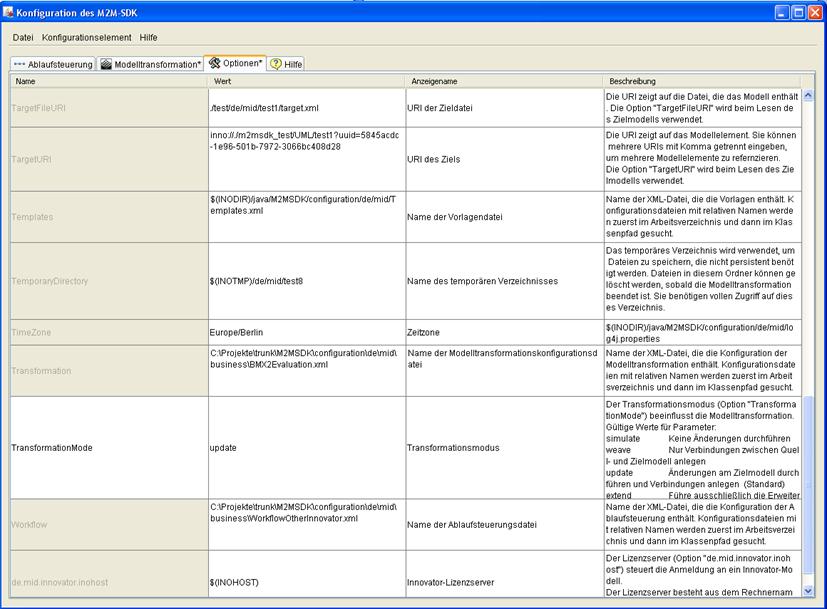Open the Datei menu

(x=23, y=37)
